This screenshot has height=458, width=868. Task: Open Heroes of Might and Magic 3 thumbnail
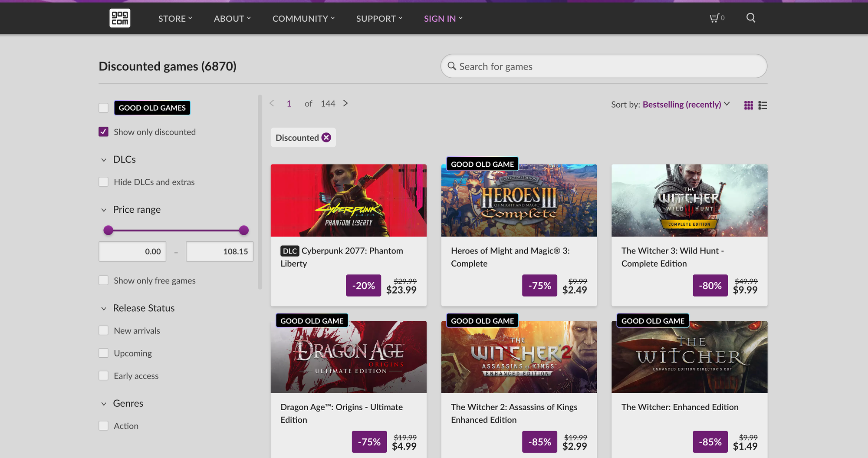(519, 200)
